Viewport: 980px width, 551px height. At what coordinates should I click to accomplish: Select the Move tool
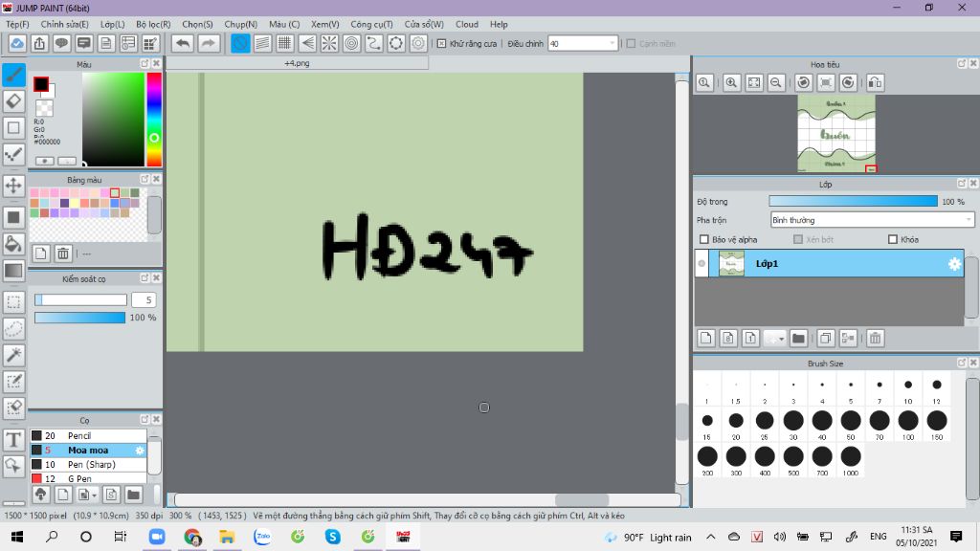pyautogui.click(x=13, y=185)
